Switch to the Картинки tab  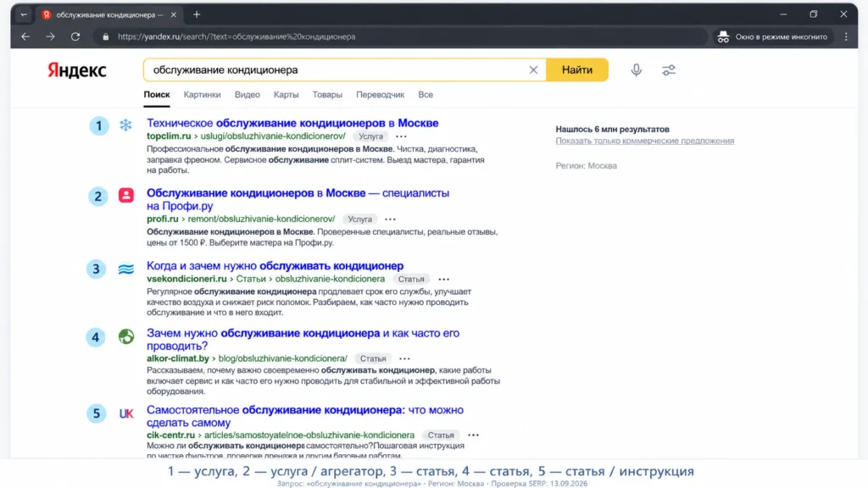[x=202, y=95]
